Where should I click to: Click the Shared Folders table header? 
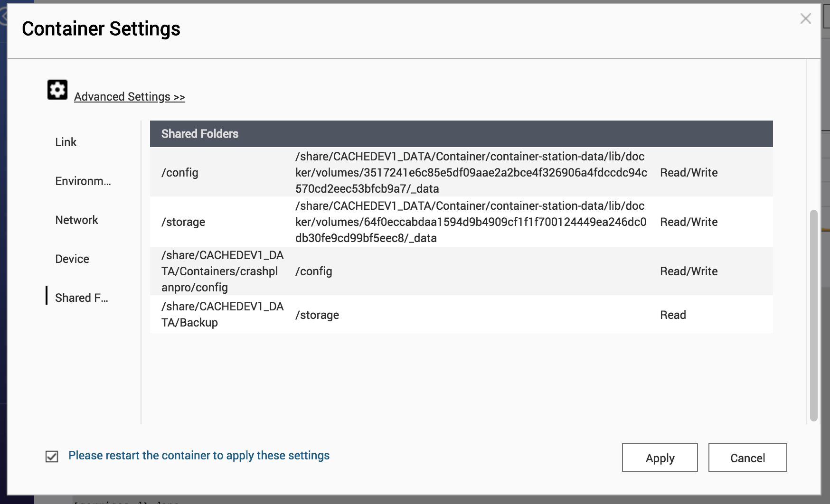pyautogui.click(x=200, y=134)
